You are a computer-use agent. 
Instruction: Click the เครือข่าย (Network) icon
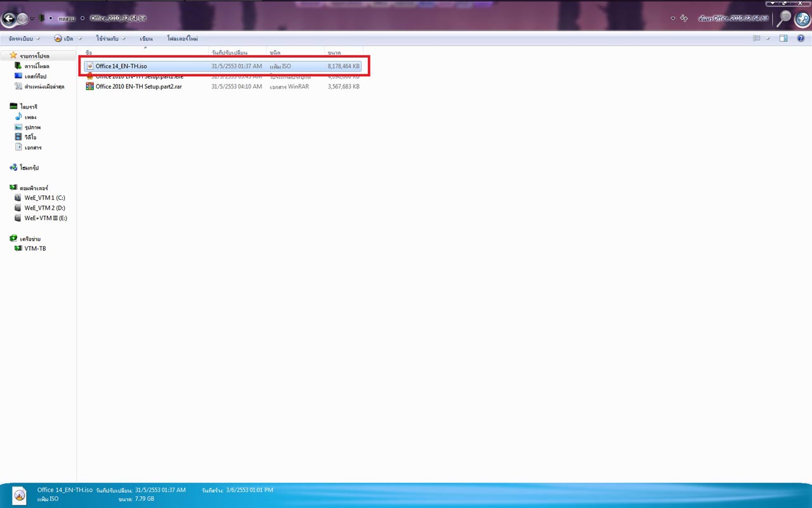(13, 239)
